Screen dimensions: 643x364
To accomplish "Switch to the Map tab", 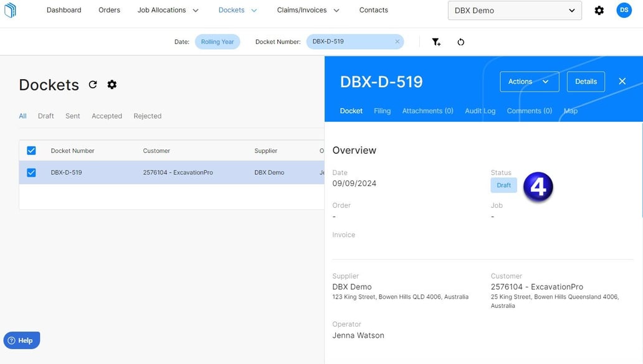I will coord(571,111).
